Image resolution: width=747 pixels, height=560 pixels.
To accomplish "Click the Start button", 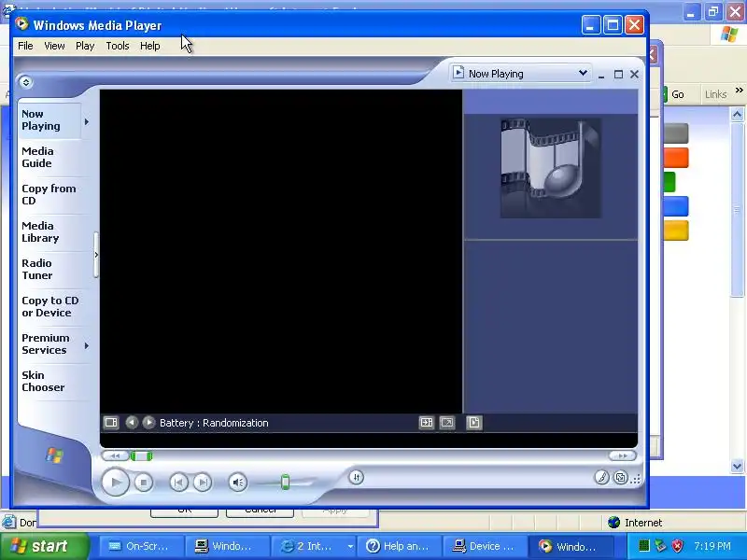I will (45, 546).
